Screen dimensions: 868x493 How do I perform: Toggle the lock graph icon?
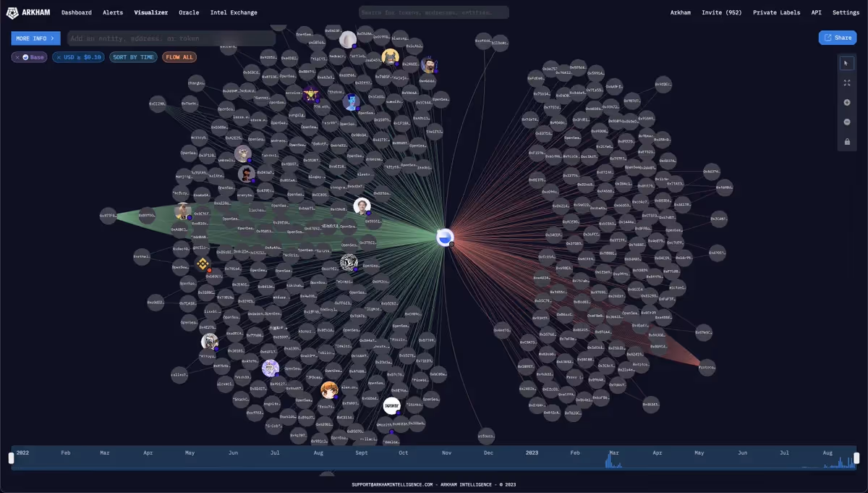(x=847, y=141)
